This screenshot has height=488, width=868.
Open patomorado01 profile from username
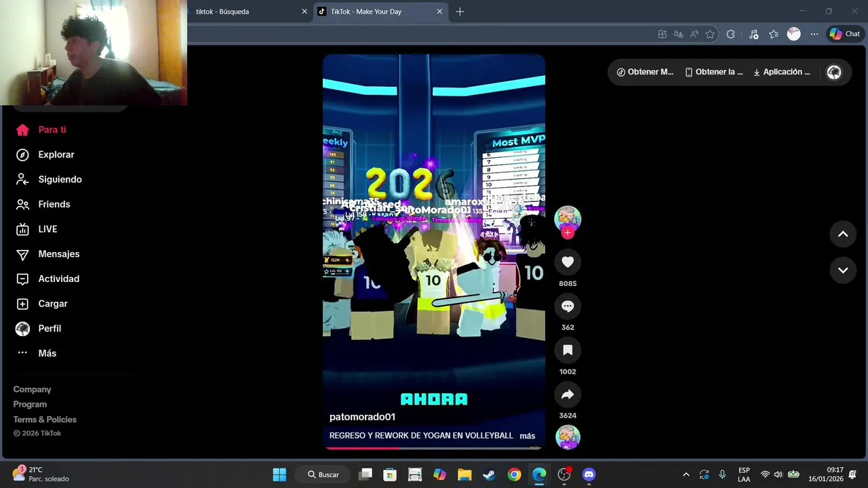pyautogui.click(x=362, y=417)
